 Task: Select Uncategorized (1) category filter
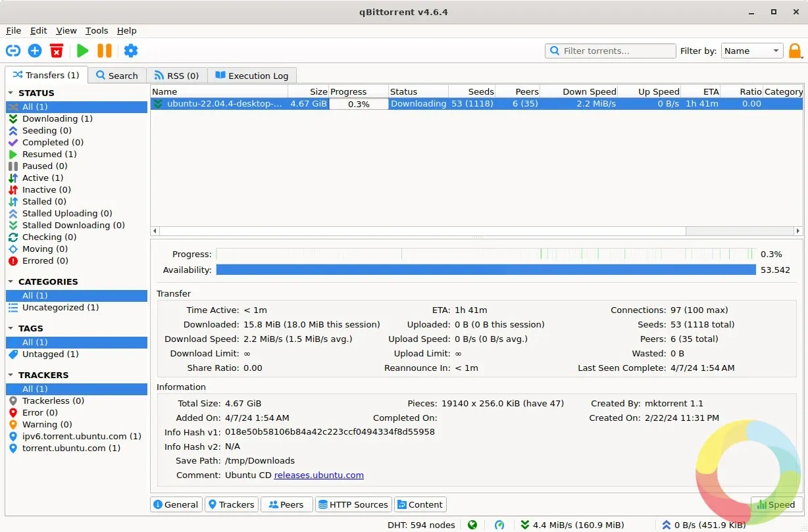tap(76, 307)
